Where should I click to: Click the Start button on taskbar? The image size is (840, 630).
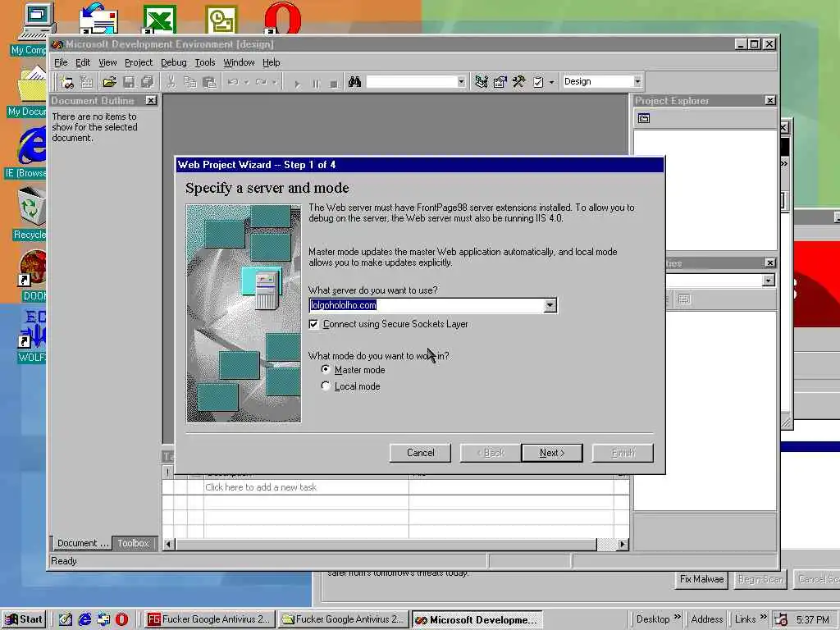pos(24,619)
